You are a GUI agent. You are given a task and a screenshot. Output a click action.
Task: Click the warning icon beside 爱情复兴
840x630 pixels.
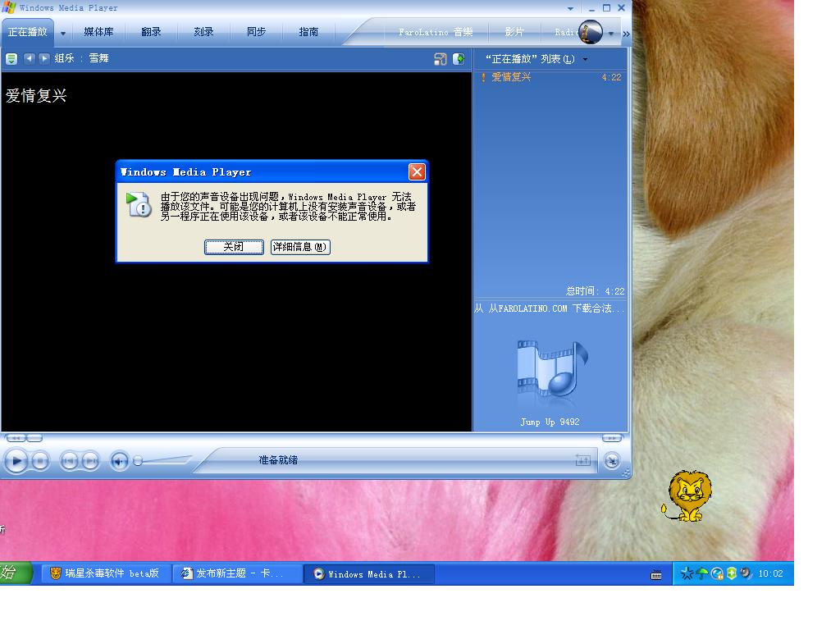(x=483, y=78)
